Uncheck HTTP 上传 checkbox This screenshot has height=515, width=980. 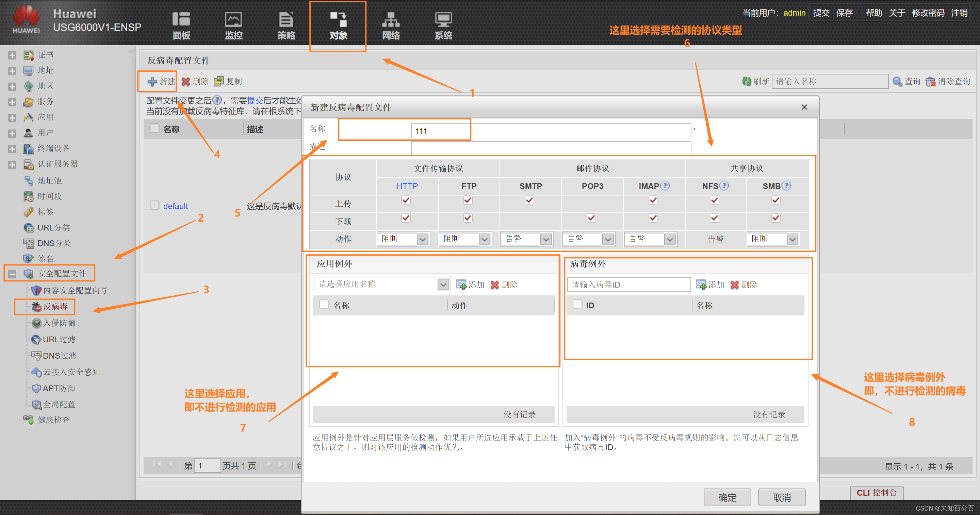(406, 200)
